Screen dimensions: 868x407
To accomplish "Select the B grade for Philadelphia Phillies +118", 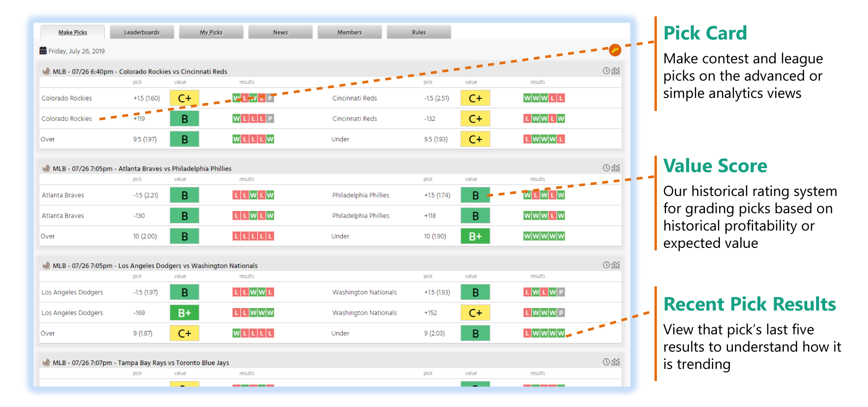I will (x=475, y=216).
